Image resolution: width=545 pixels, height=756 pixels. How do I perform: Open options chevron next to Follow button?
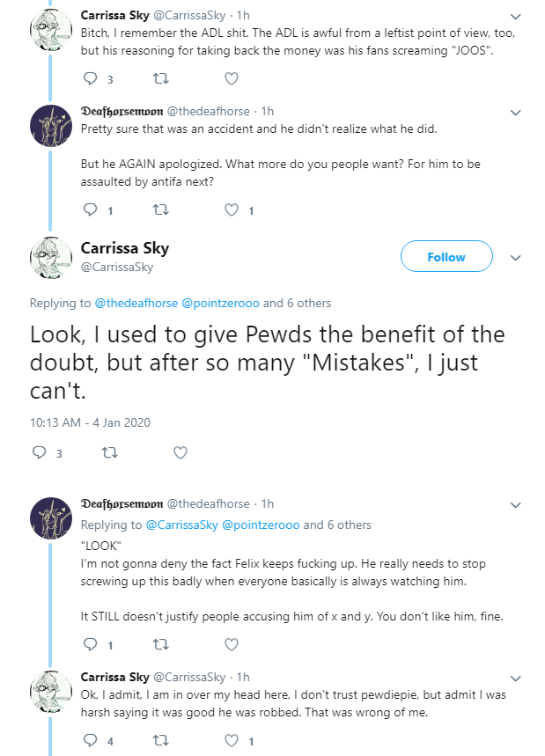516,258
